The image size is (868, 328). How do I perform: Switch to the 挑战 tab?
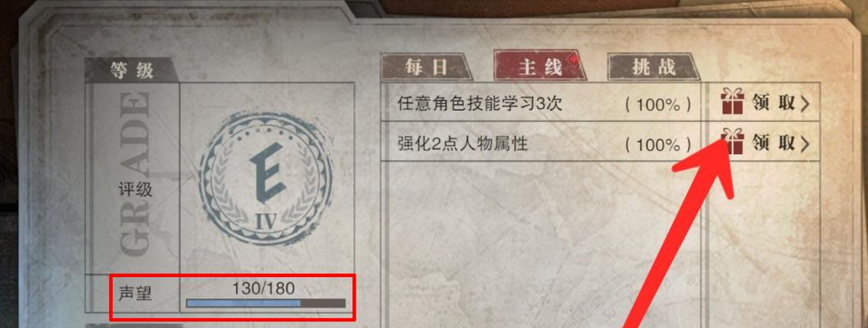[654, 67]
